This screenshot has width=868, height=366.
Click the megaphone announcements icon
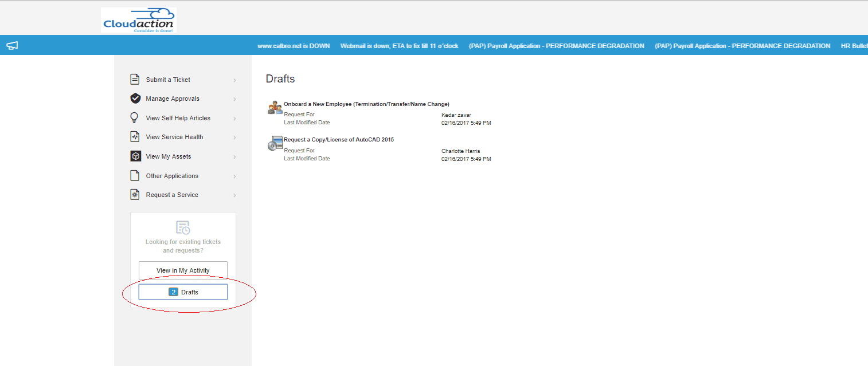tap(12, 46)
